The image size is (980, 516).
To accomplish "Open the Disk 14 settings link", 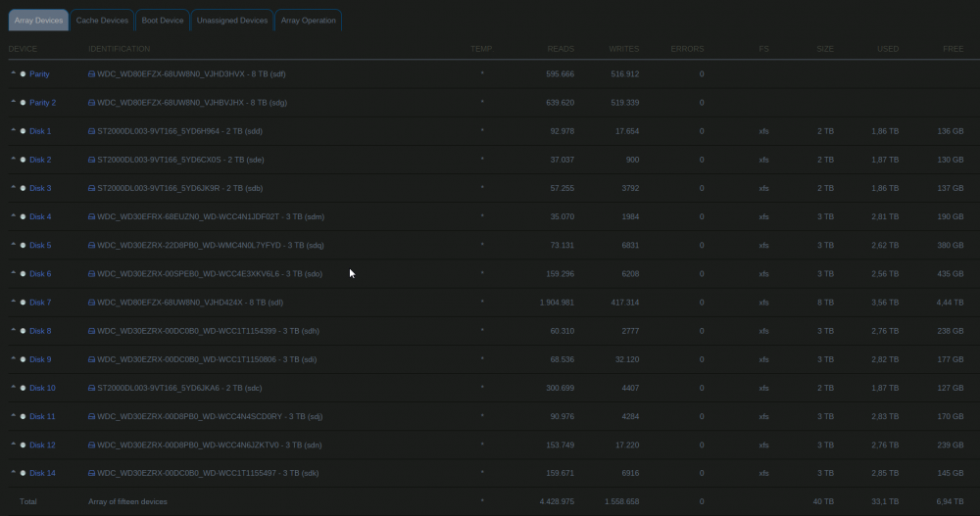I will (42, 474).
